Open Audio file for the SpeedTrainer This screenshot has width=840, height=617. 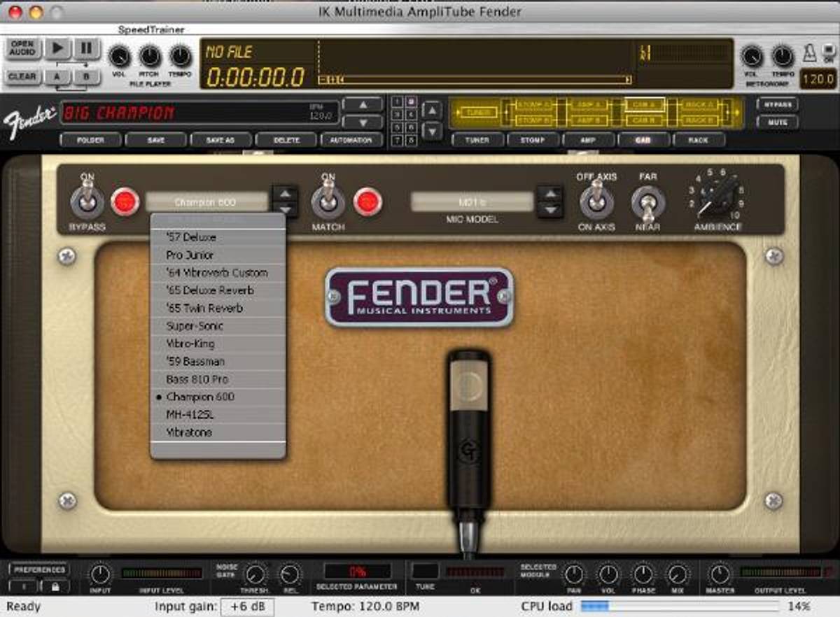pos(21,46)
